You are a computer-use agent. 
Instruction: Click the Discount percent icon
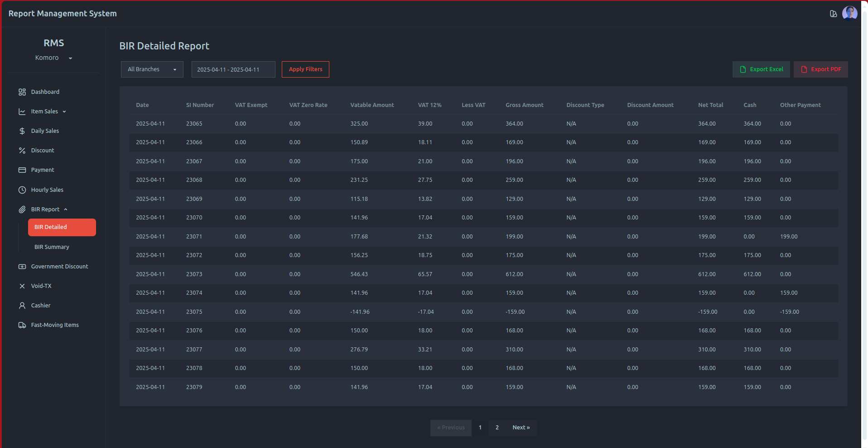(22, 151)
